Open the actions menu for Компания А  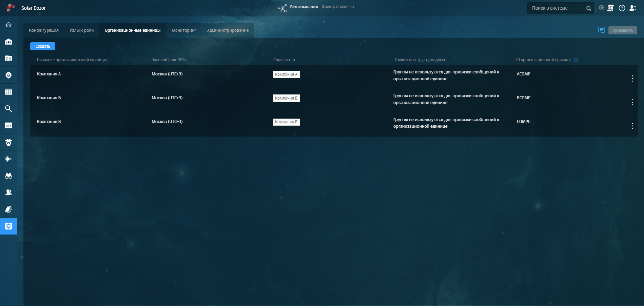(x=632, y=78)
